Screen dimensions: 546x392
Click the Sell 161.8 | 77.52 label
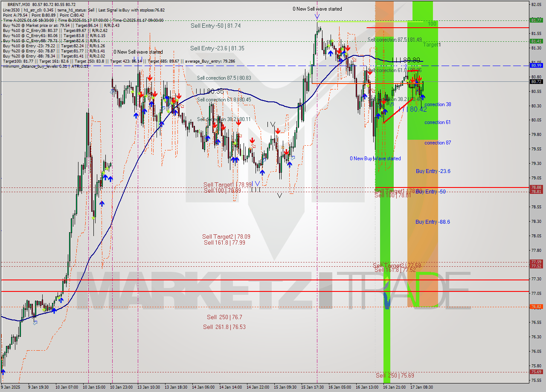[395, 270]
